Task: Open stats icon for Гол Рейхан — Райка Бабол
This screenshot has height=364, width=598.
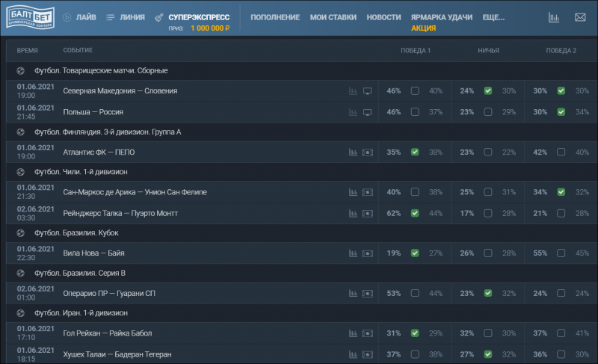Action: click(x=353, y=333)
